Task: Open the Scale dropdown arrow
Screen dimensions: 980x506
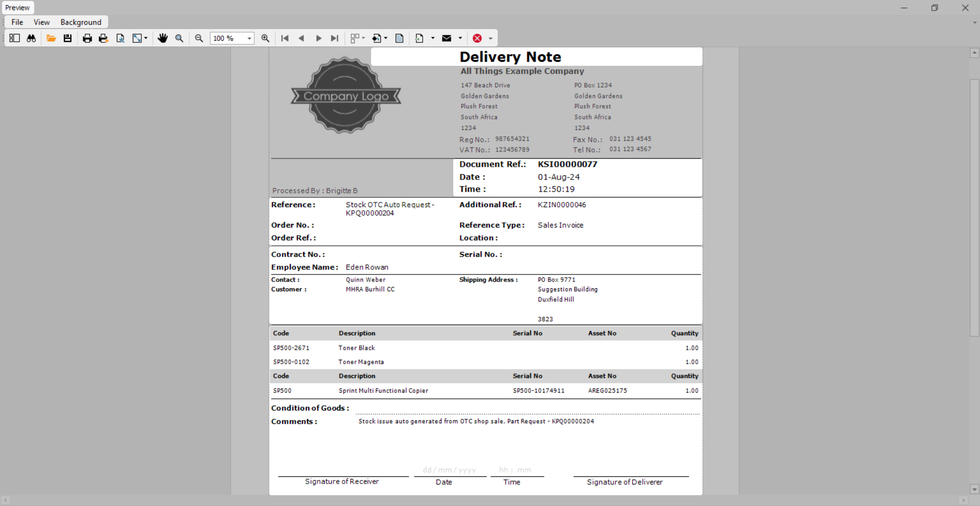Action: click(x=146, y=38)
